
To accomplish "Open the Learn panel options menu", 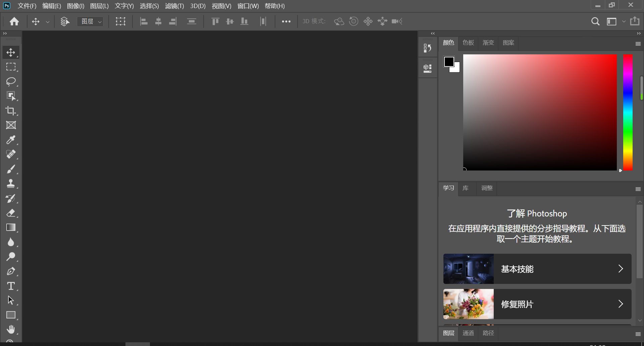I will coord(638,189).
